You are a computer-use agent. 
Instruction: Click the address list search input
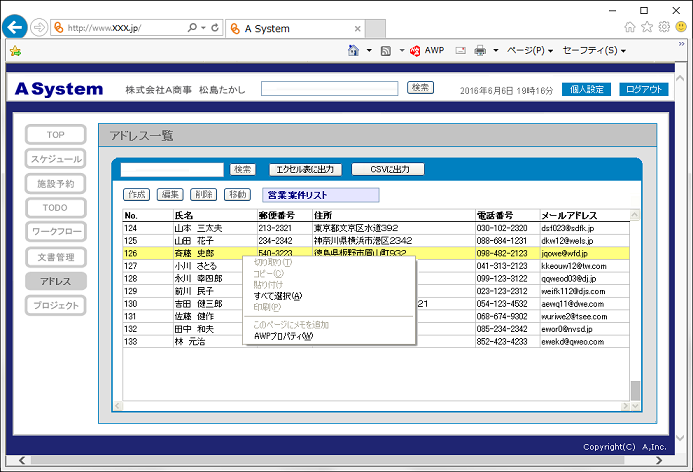coord(172,170)
